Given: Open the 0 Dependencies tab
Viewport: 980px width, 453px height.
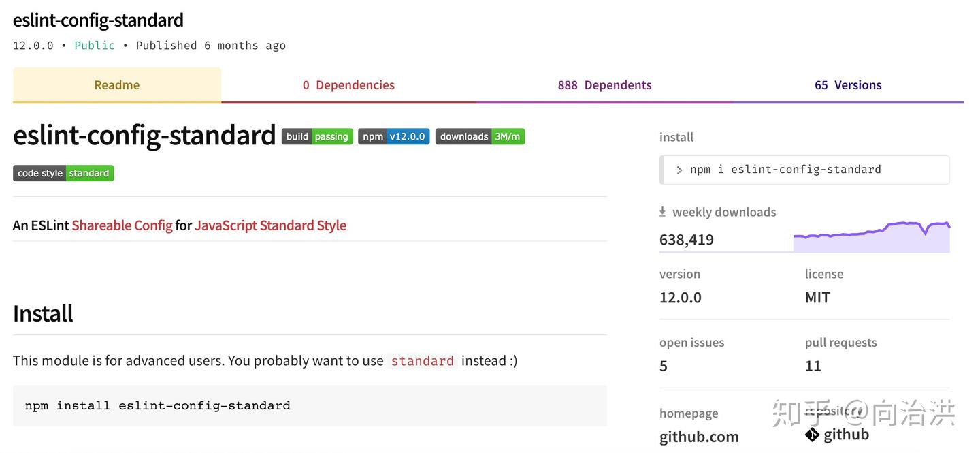Looking at the screenshot, I should point(348,85).
